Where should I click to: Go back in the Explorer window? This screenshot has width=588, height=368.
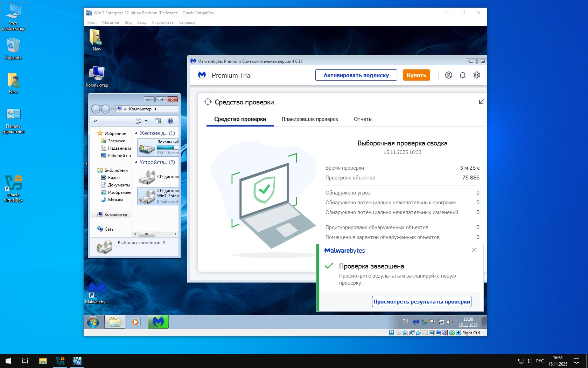(x=96, y=109)
